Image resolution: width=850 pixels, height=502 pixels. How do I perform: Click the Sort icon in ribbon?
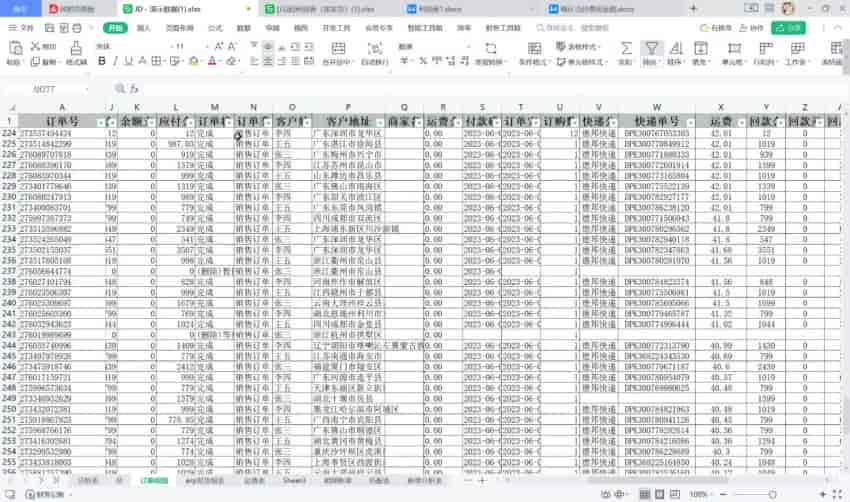pos(678,48)
